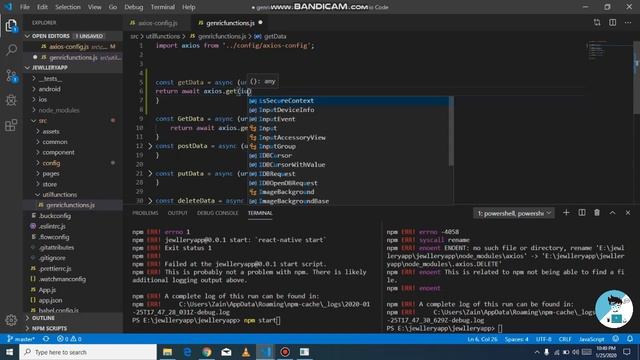Open the feedback smiley in status bar
640x360 pixels.
[616, 339]
